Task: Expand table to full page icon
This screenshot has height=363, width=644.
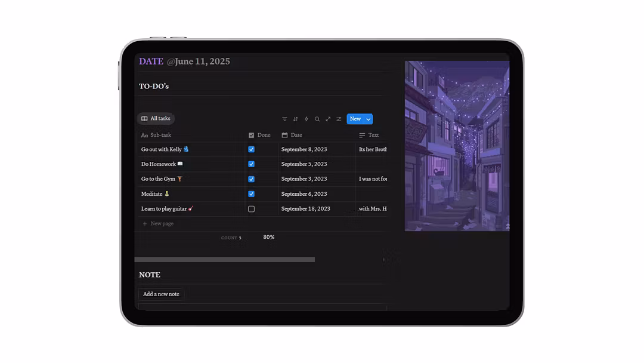Action: click(x=328, y=119)
